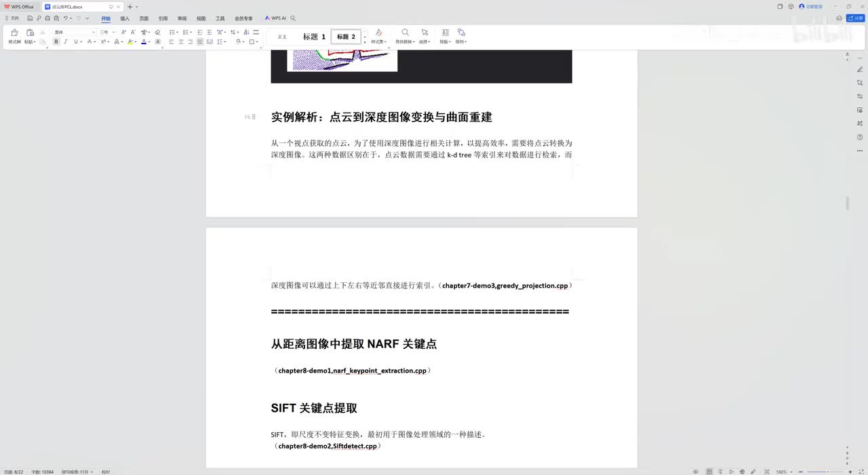This screenshot has height=475, width=868.
Task: Switch to 审阅 Review tab
Action: click(x=182, y=18)
